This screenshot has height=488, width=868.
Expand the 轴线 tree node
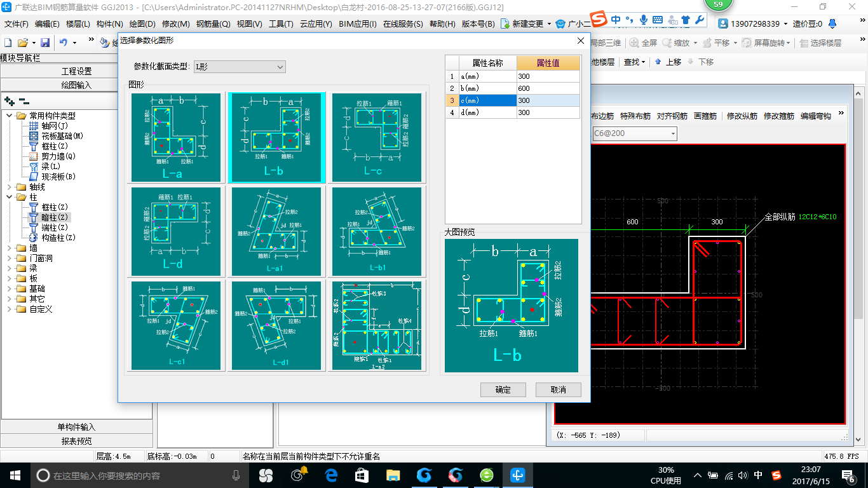click(x=9, y=187)
